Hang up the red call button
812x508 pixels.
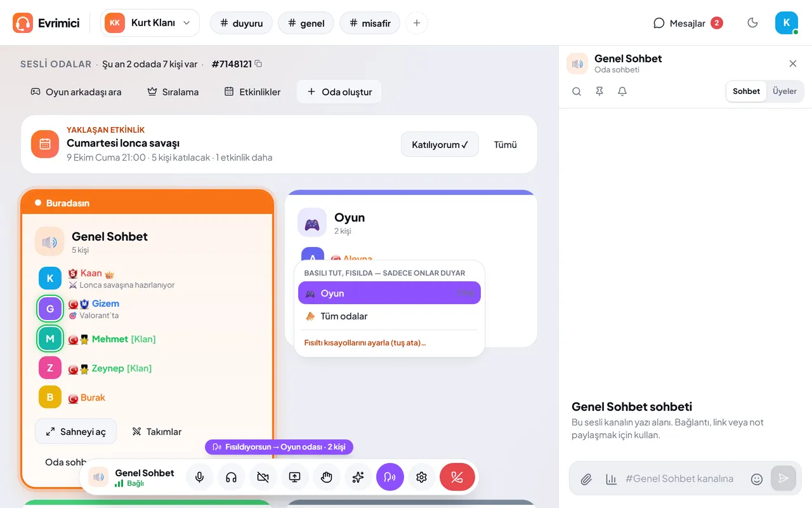(x=457, y=477)
